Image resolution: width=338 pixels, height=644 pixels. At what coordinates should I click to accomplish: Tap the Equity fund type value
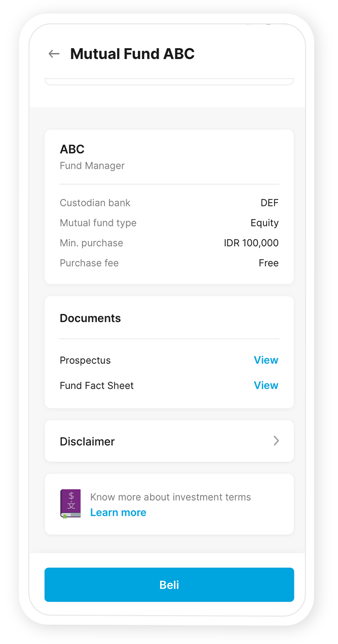tap(265, 223)
